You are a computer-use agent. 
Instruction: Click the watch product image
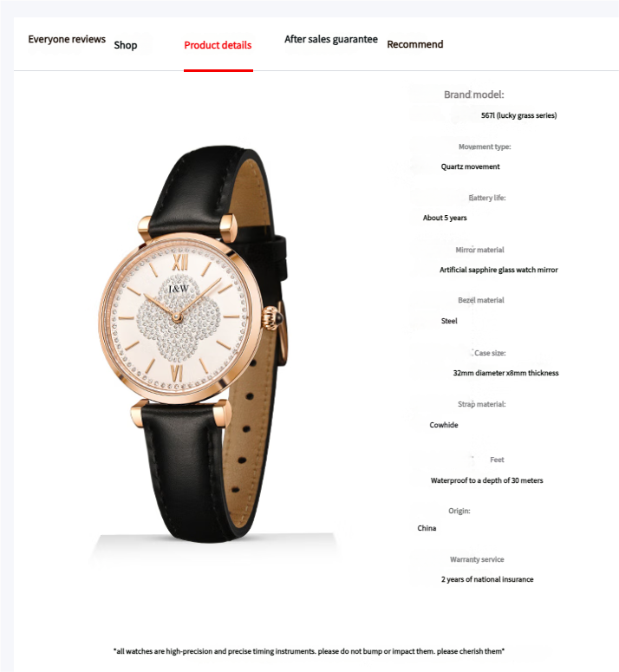click(x=192, y=343)
